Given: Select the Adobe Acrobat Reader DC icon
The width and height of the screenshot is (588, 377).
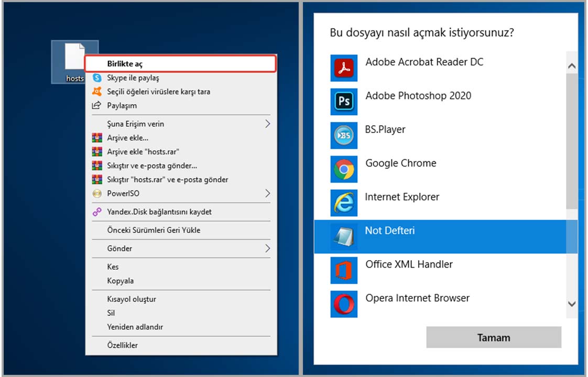Looking at the screenshot, I should coord(344,68).
